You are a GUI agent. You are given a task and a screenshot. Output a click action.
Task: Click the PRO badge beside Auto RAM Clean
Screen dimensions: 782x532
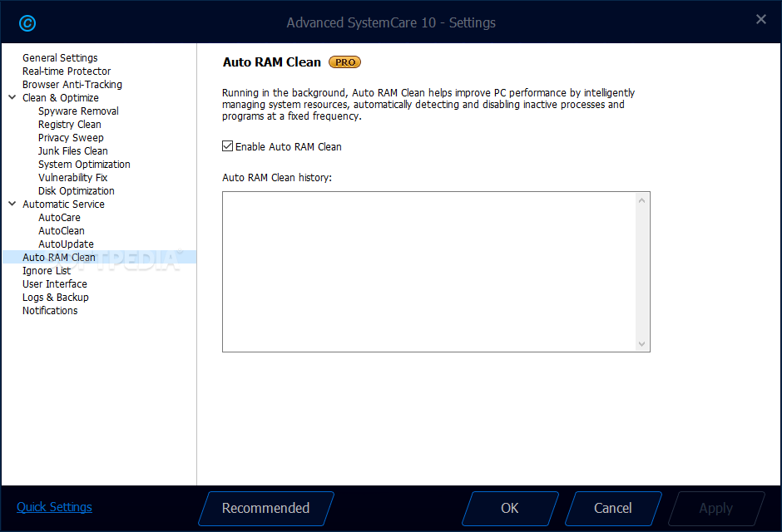click(x=344, y=62)
